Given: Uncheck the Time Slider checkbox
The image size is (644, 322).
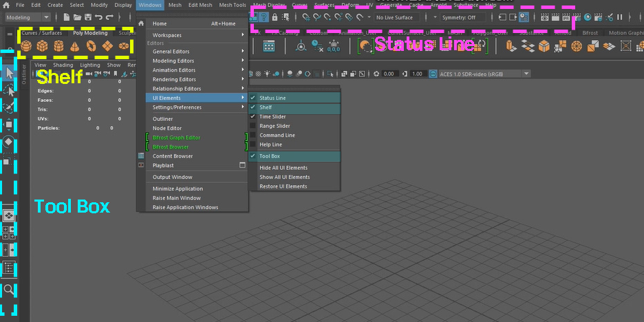Looking at the screenshot, I should [253, 117].
